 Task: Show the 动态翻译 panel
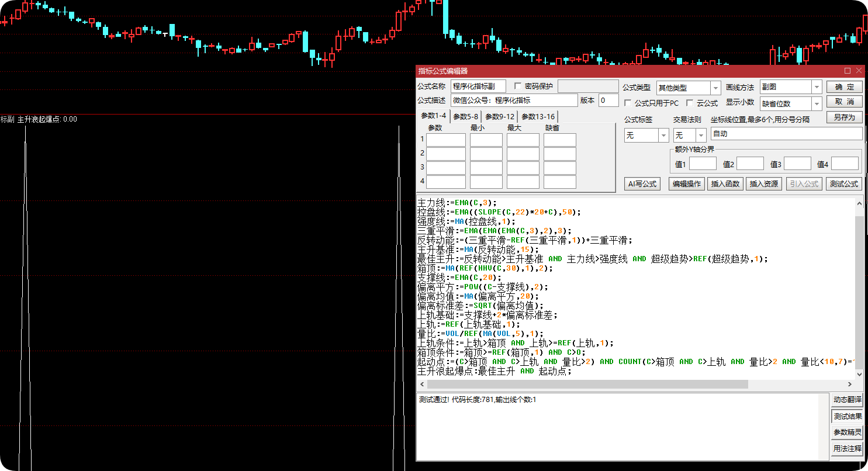[848, 400]
